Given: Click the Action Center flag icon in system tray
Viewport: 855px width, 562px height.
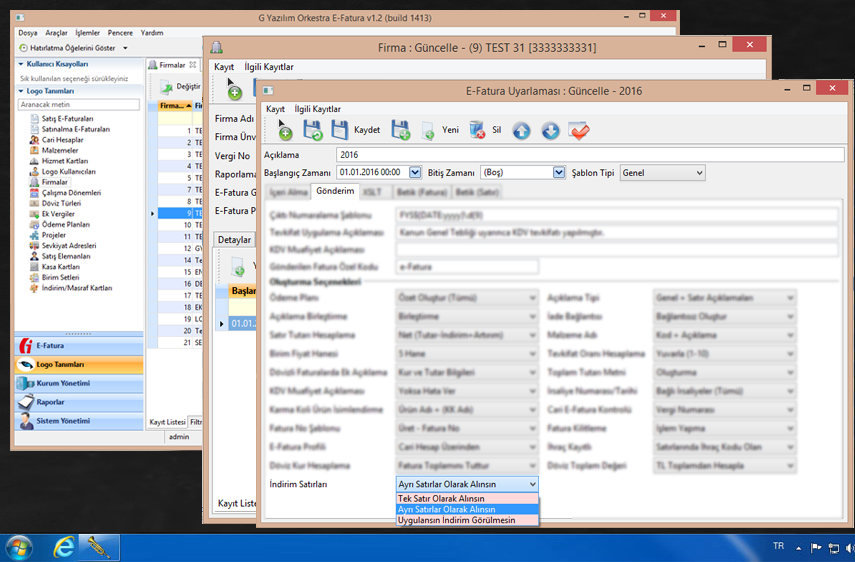Looking at the screenshot, I should (x=816, y=548).
